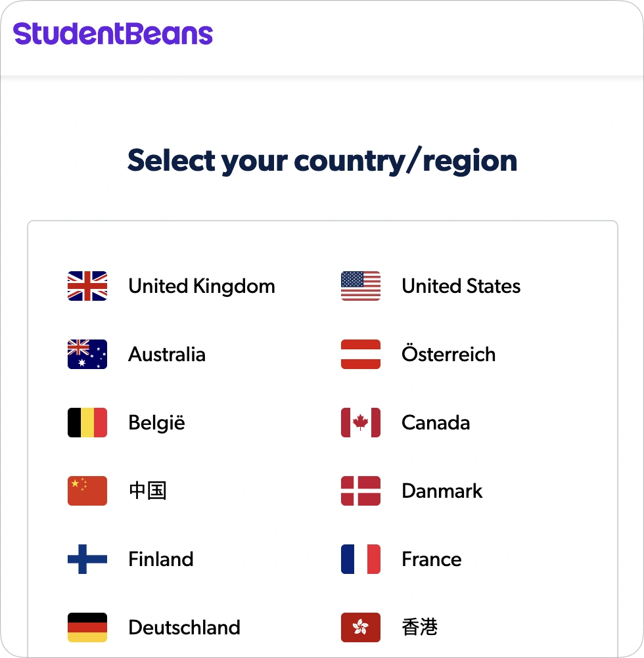644x658 pixels.
Task: Select Österreich from the country list
Action: click(x=448, y=355)
